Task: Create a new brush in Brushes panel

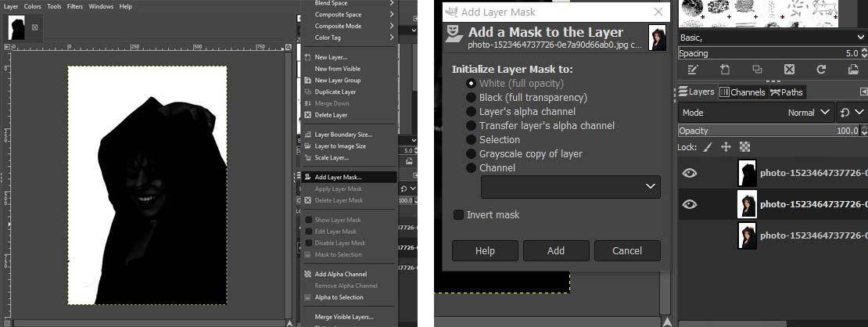Action: (x=725, y=70)
